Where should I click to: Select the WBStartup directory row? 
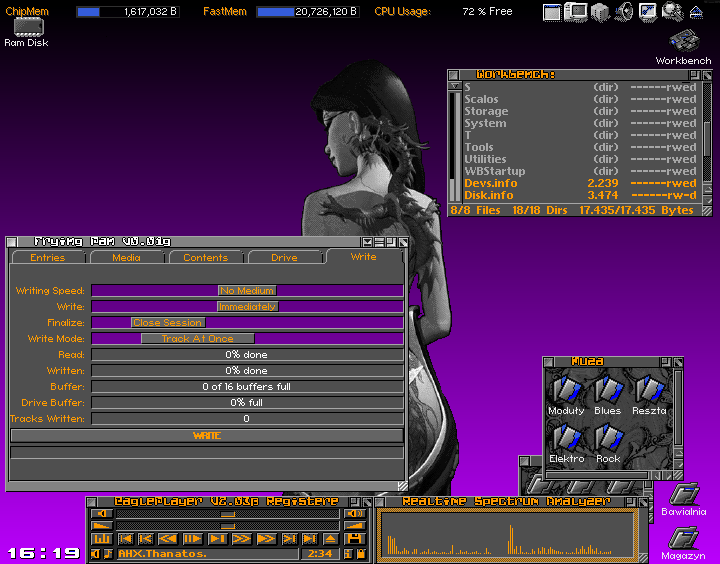tap(580, 171)
